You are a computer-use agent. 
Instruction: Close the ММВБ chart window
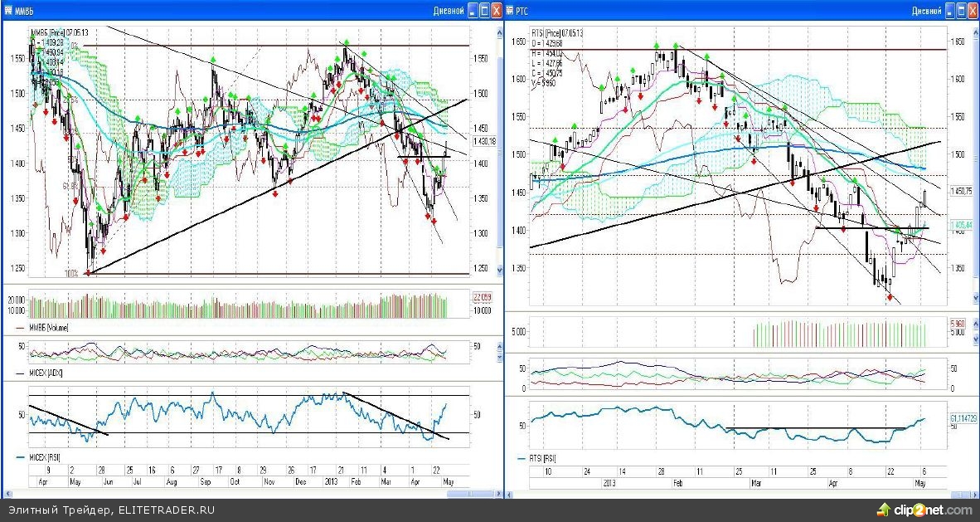497,10
